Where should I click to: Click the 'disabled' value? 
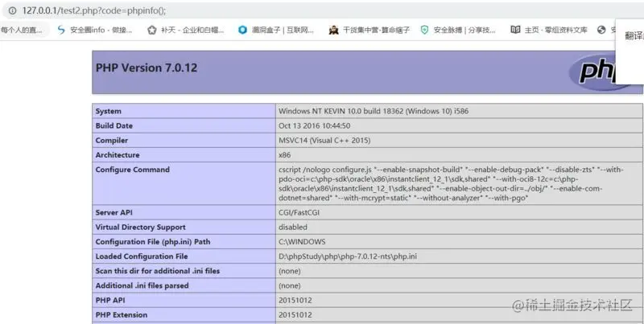[293, 228]
